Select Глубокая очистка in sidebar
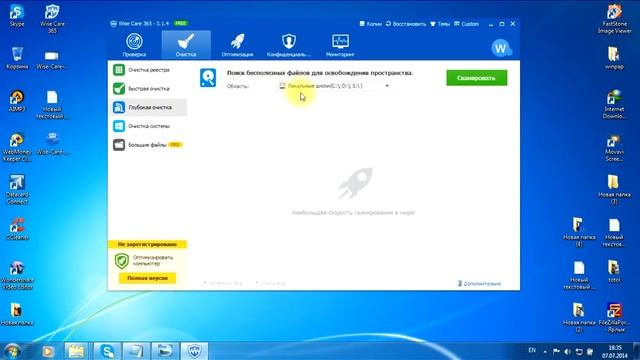640x360 pixels. [148, 107]
